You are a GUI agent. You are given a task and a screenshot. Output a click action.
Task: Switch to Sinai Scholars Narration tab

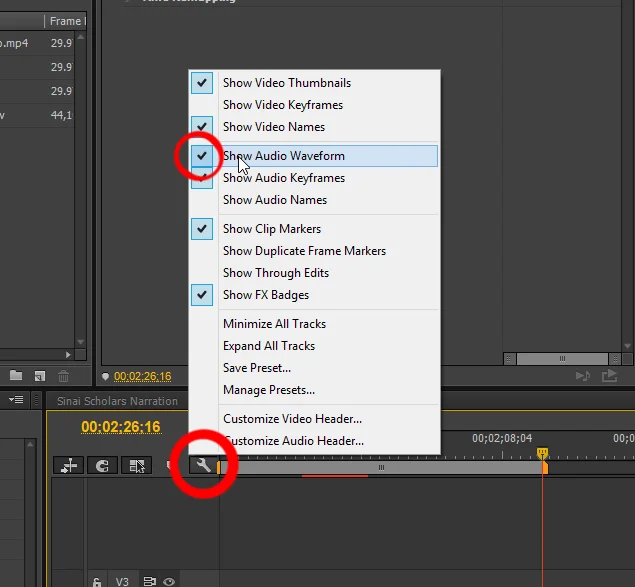point(117,401)
